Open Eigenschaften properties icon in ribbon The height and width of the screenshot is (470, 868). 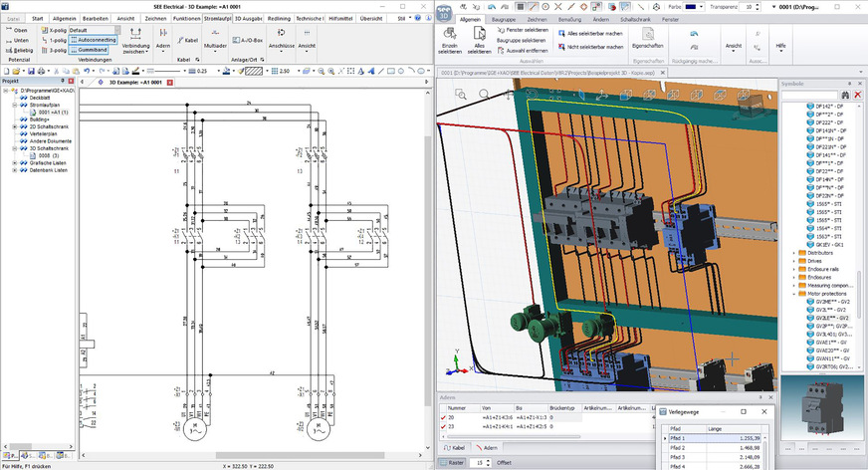647,34
